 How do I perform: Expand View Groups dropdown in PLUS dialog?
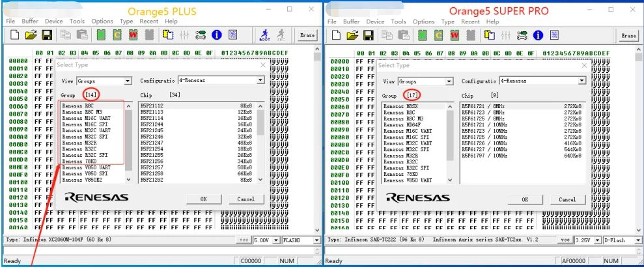coord(128,81)
